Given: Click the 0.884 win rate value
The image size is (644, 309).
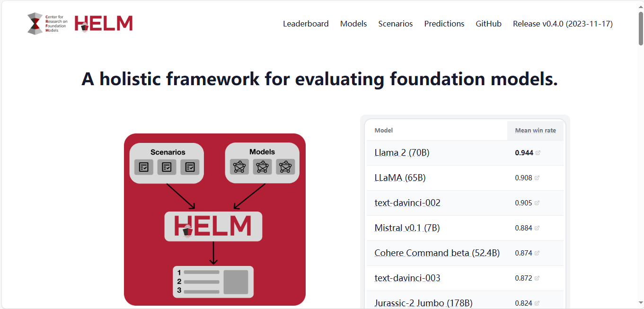Looking at the screenshot, I should tap(523, 228).
